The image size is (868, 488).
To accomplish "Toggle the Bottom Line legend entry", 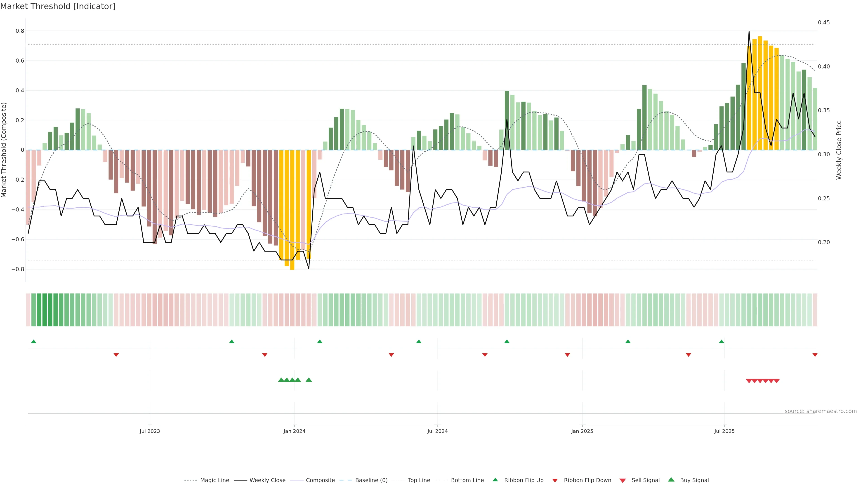I will (x=467, y=480).
